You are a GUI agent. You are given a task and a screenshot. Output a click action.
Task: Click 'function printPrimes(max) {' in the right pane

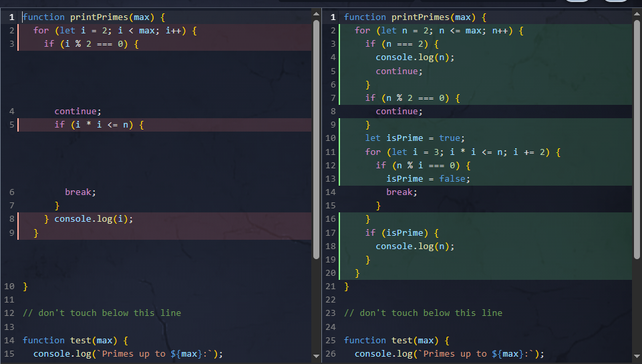click(x=415, y=17)
